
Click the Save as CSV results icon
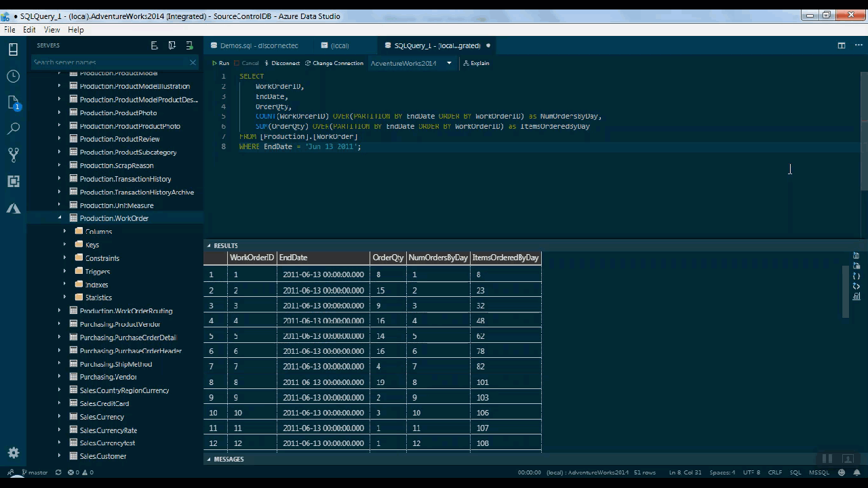click(856, 256)
